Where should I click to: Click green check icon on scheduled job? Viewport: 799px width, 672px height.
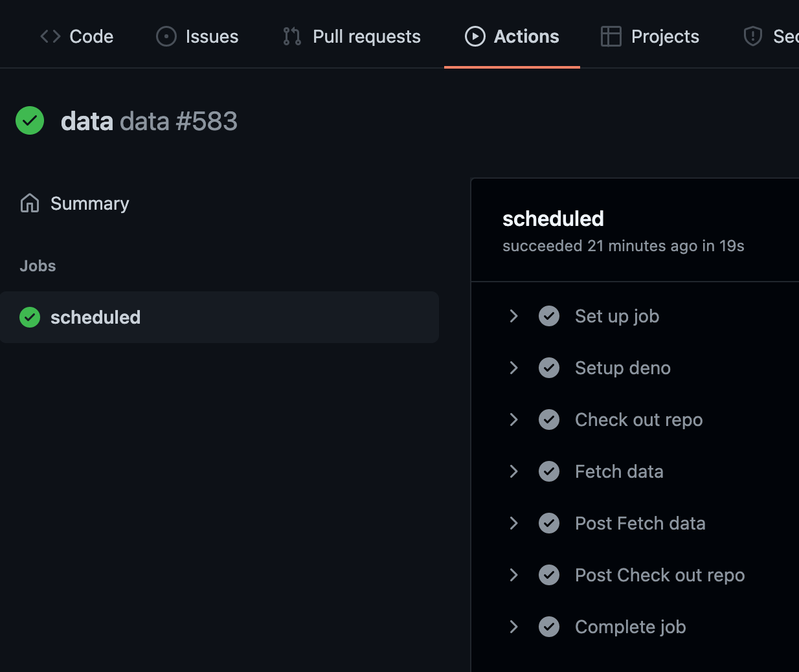coord(30,317)
